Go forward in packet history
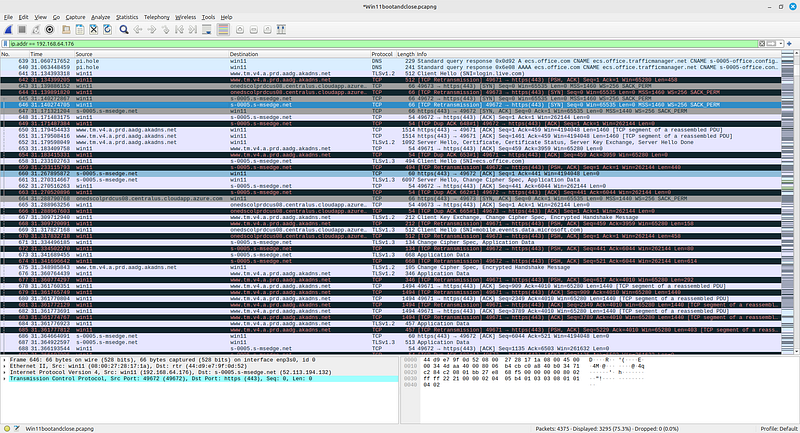Viewport: 800px width, 433px height. coord(152,30)
